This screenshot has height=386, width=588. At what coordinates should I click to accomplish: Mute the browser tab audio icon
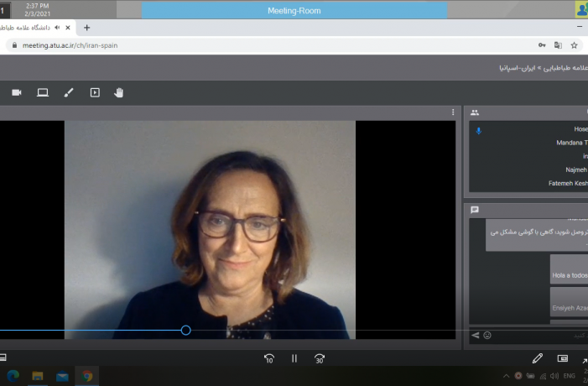(x=57, y=28)
